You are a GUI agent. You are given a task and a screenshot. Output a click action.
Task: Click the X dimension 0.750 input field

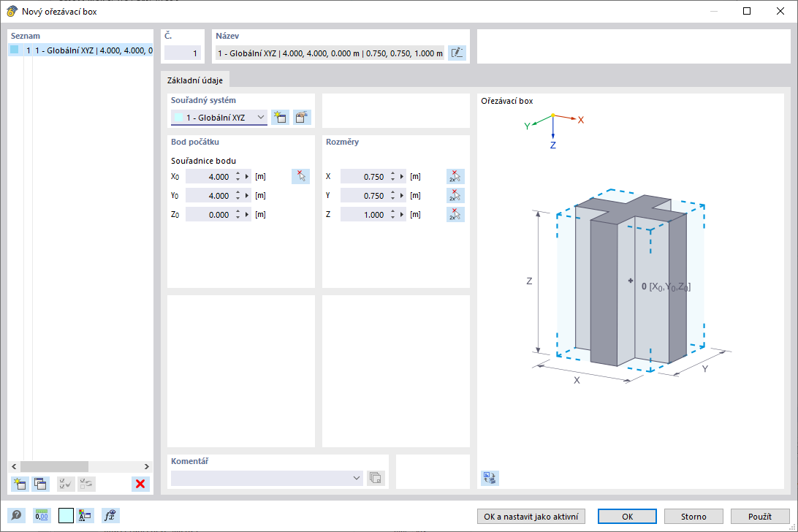(x=364, y=177)
